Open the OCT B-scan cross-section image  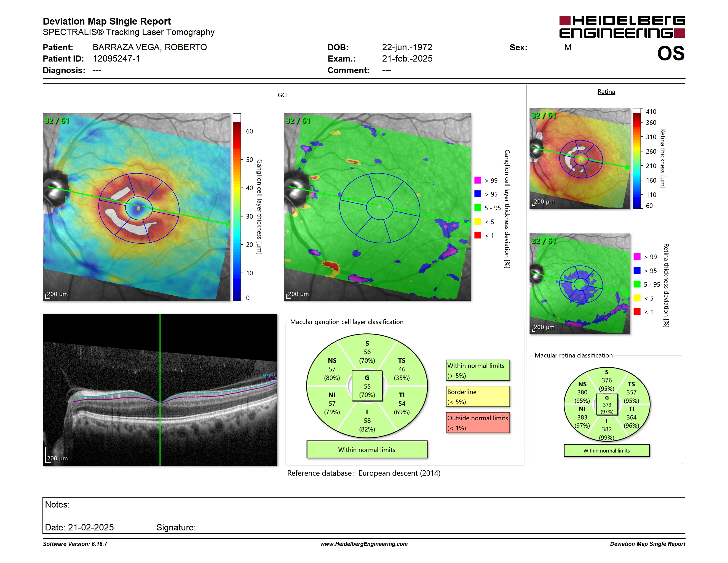point(160,390)
